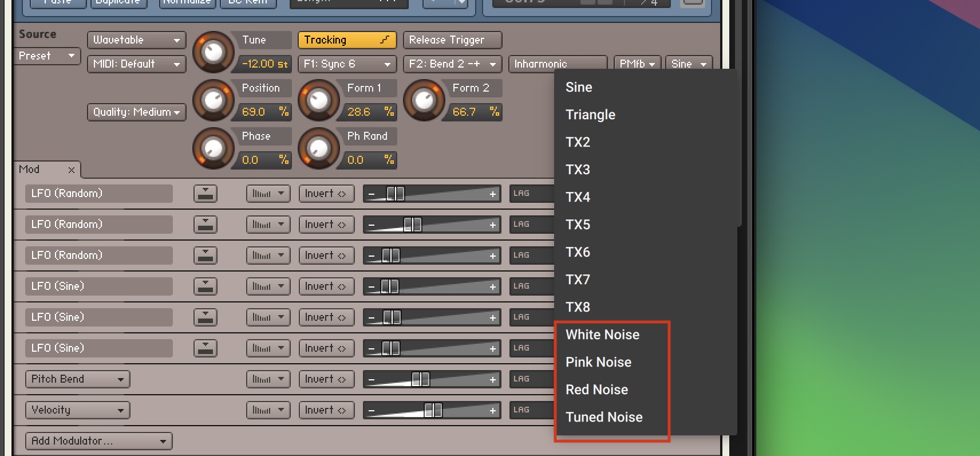The image size is (980, 456).
Task: Toggle Invert in the top LFO (Random) row
Action: (x=326, y=194)
